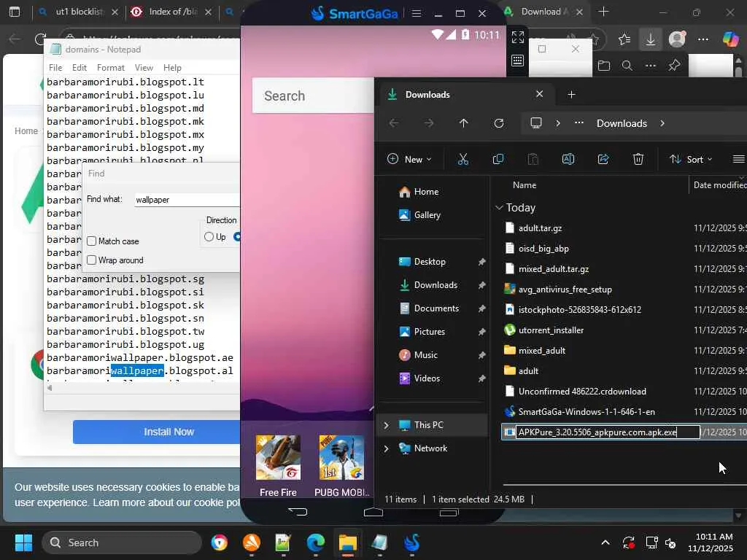The width and height of the screenshot is (747, 560).
Task: Click the forward arrow in File Explorer
Action: 429,123
